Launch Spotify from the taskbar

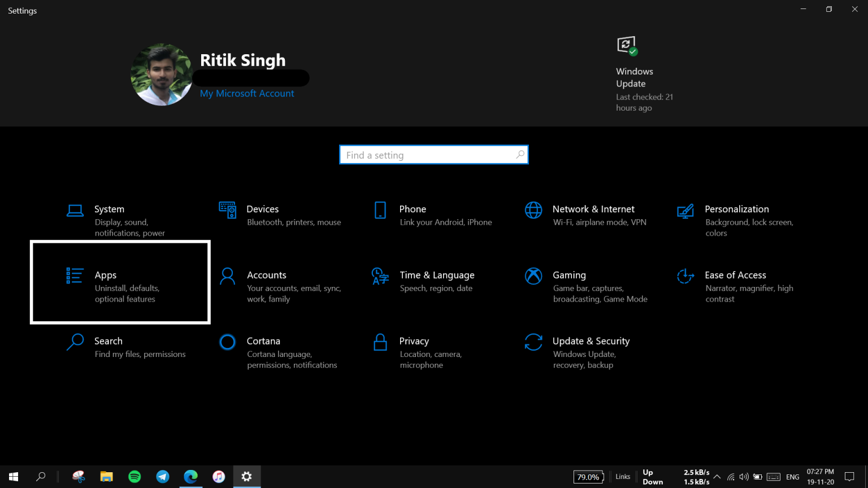click(134, 477)
